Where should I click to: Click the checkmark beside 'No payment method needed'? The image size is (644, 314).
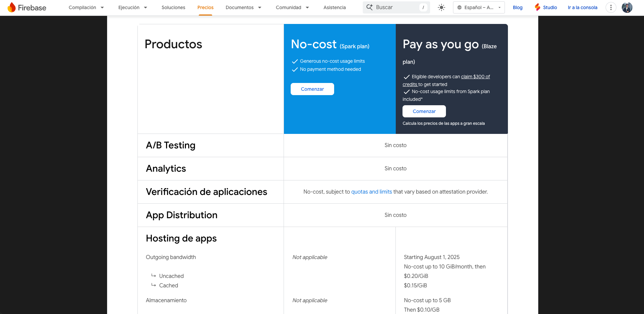pyautogui.click(x=295, y=69)
